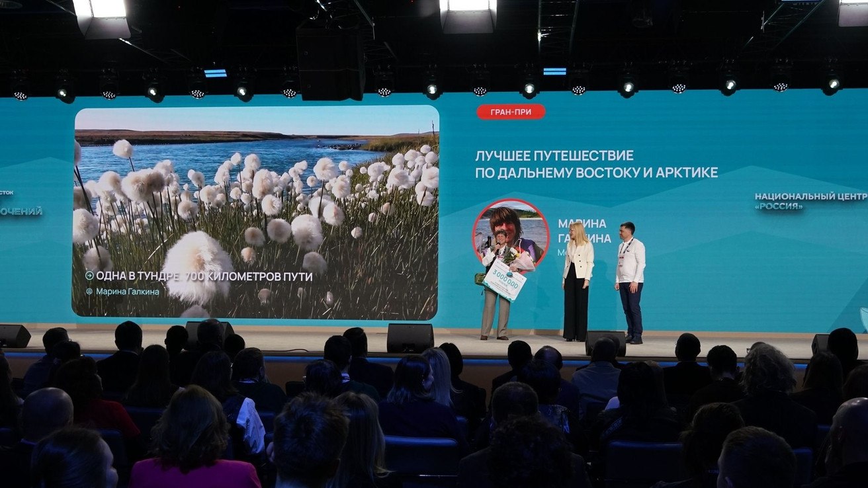Click the man in the white shirt
Viewport: 868px width, 488px height.
tap(629, 281)
